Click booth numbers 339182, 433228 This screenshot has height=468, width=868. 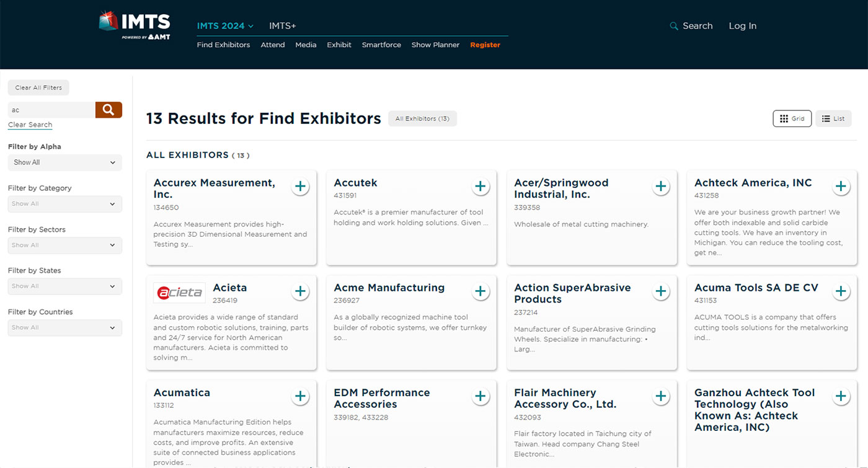tap(361, 417)
